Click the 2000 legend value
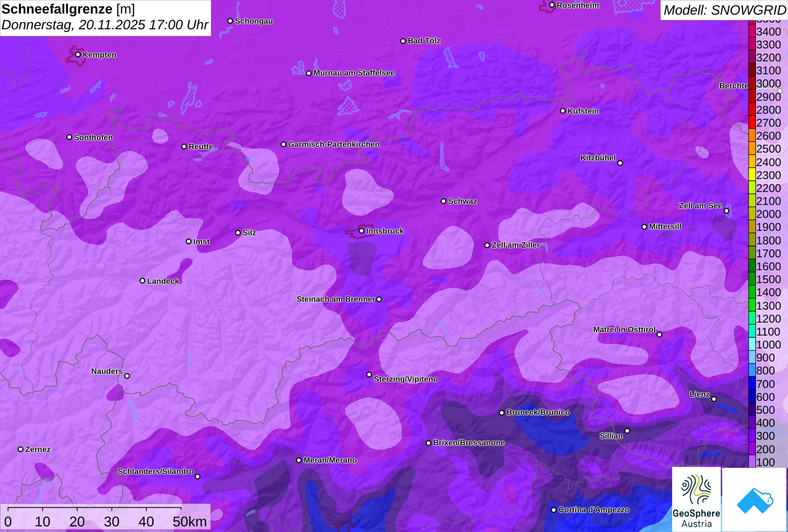The height and width of the screenshot is (532, 788). (768, 214)
